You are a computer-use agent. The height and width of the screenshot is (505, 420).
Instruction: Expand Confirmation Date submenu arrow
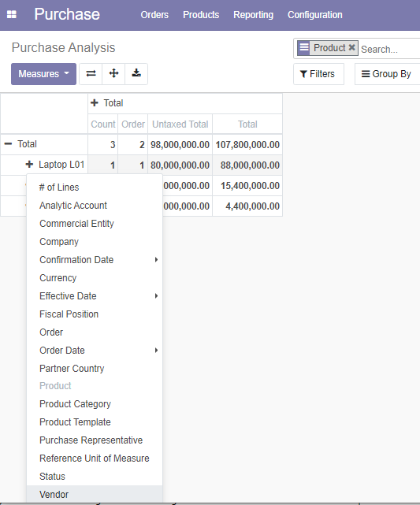[x=156, y=259]
